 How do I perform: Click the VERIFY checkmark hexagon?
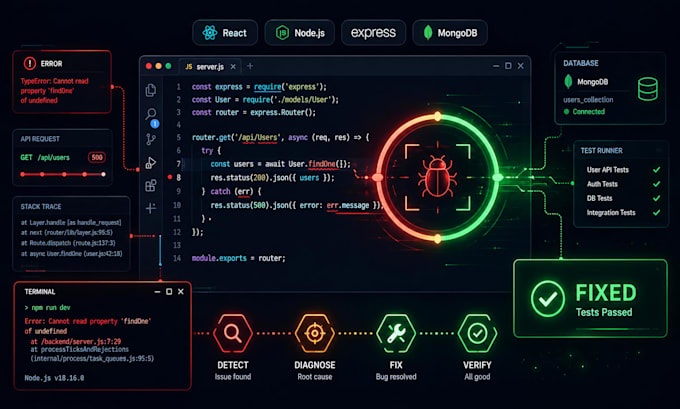click(x=477, y=333)
